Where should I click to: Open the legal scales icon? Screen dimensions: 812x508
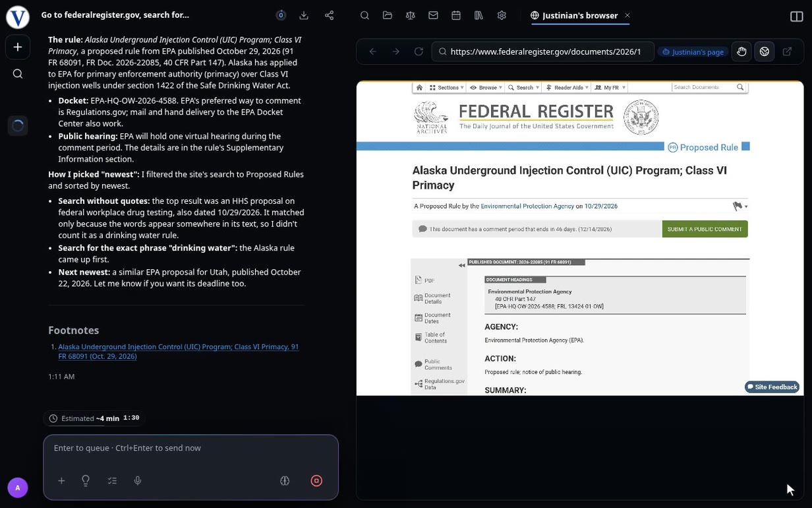click(x=411, y=15)
